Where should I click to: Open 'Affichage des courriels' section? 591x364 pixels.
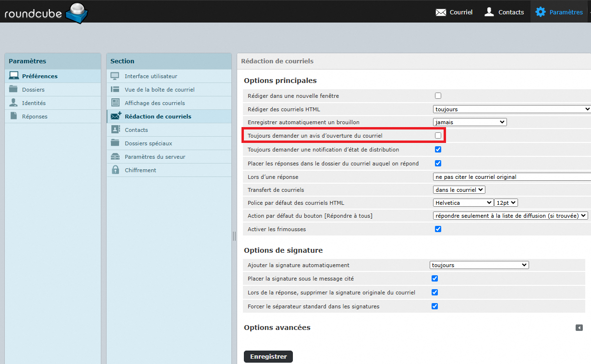coord(155,103)
